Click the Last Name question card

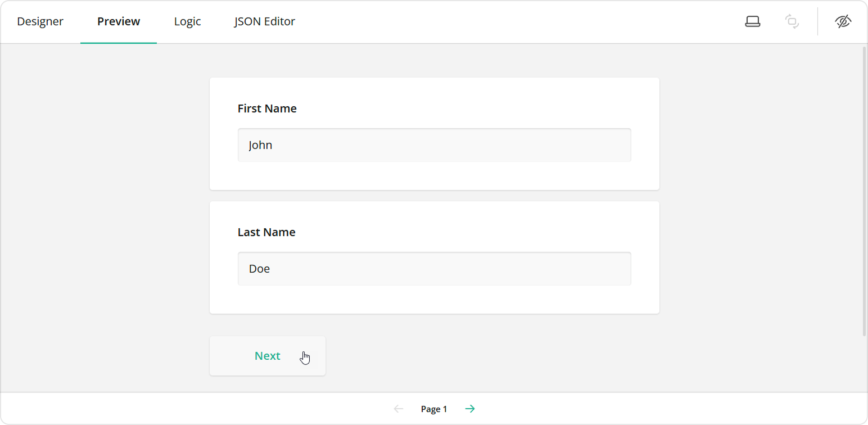(x=433, y=256)
